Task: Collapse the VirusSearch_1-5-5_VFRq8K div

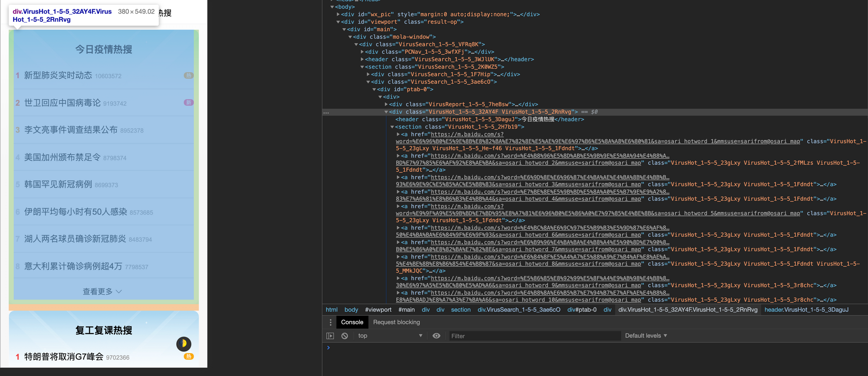Action: coord(356,44)
